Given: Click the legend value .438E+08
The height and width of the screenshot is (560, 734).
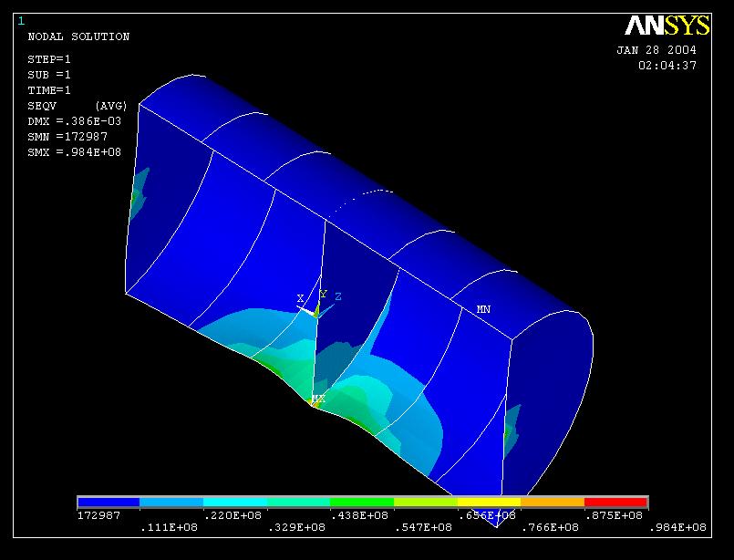Looking at the screenshot, I should [359, 515].
